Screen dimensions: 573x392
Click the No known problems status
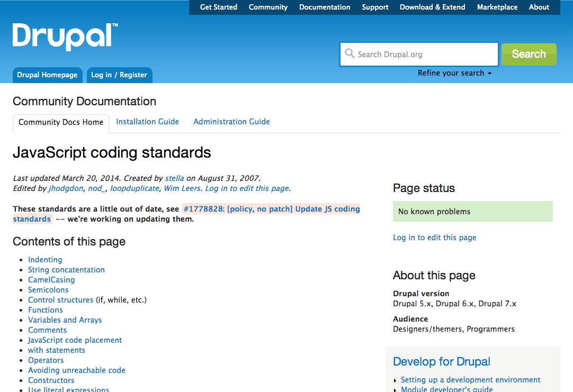pyautogui.click(x=472, y=211)
